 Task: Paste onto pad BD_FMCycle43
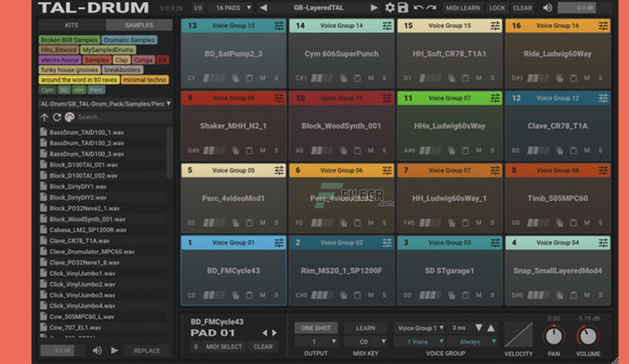pyautogui.click(x=249, y=295)
